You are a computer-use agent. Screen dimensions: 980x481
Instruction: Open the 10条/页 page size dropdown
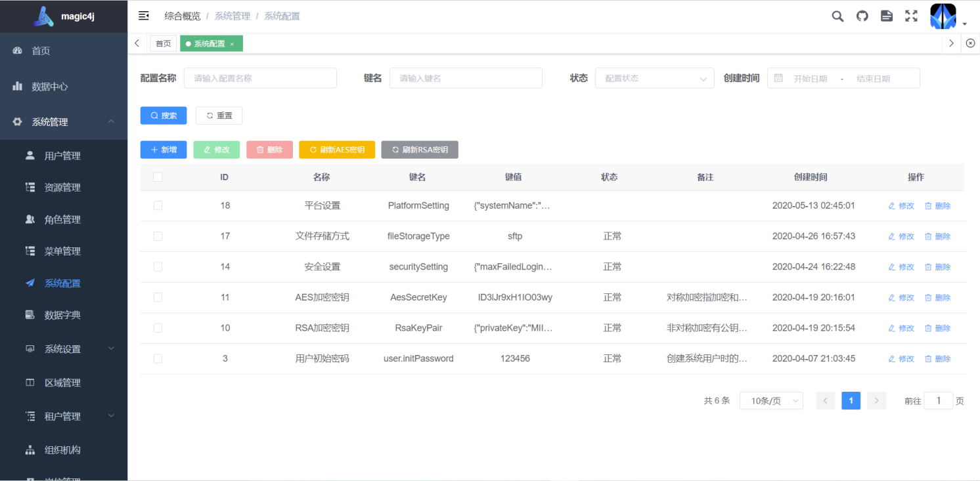click(x=771, y=400)
